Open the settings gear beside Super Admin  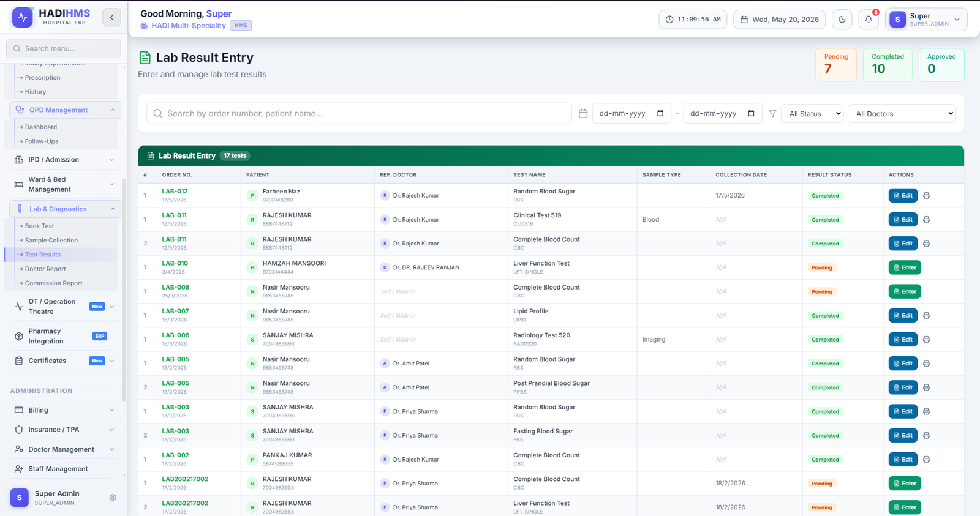click(113, 498)
